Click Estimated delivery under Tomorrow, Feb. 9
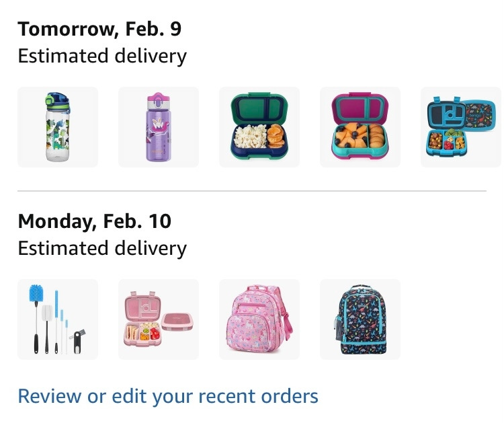 [x=102, y=56]
